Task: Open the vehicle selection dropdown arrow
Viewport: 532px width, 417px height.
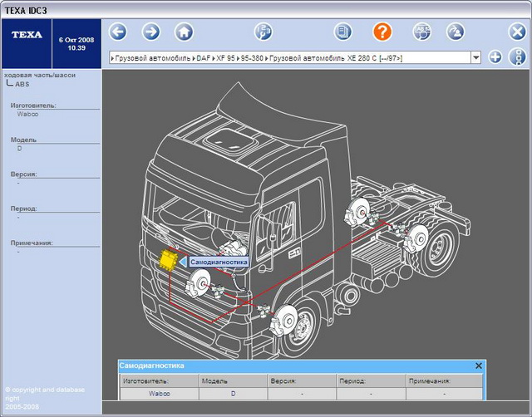Action: click(476, 57)
